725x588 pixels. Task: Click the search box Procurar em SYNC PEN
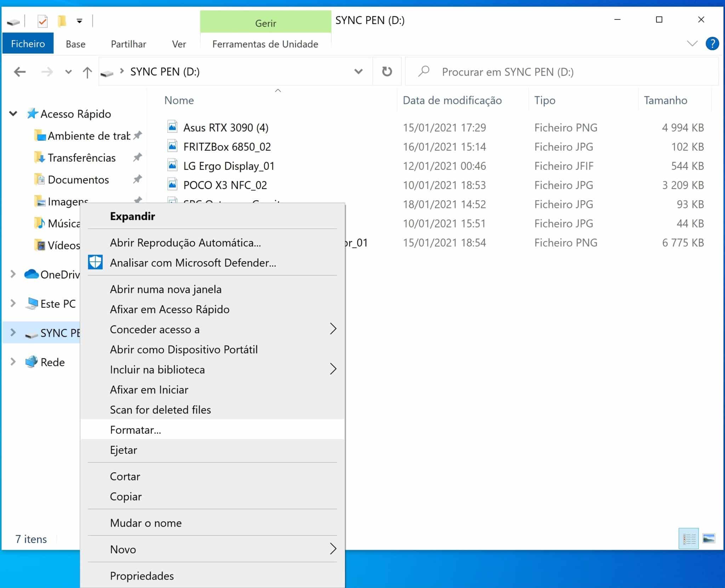(x=562, y=71)
